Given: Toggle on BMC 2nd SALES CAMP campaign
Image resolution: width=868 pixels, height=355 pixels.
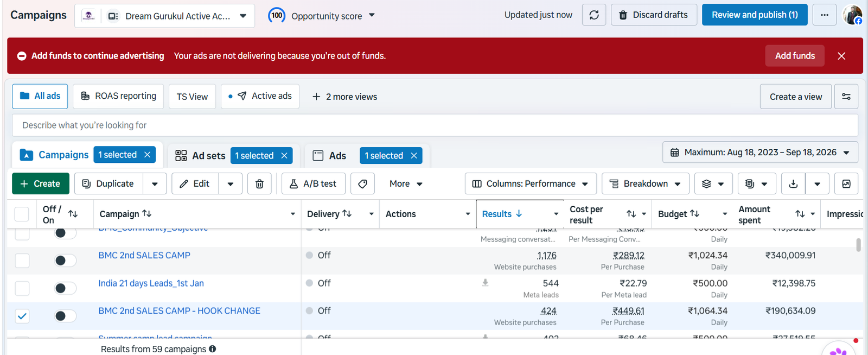Looking at the screenshot, I should point(65,261).
